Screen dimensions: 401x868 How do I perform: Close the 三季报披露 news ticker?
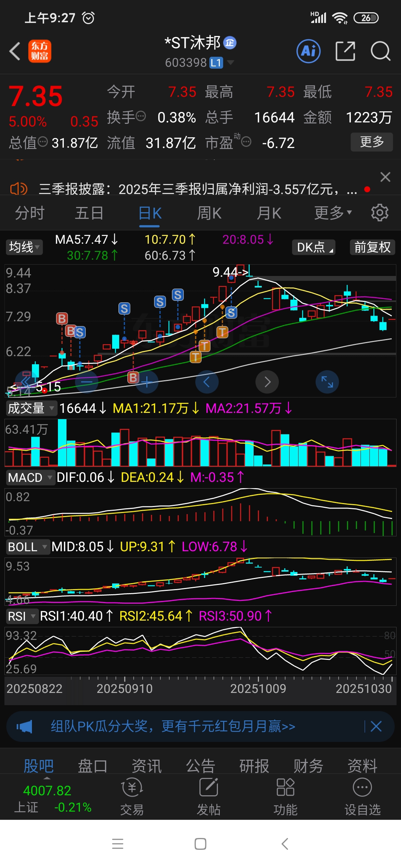[385, 177]
